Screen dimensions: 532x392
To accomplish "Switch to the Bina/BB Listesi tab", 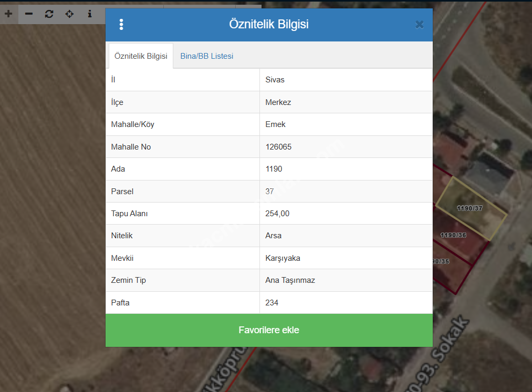I will click(206, 56).
